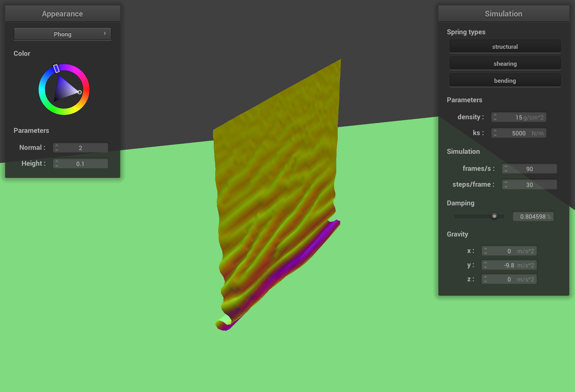This screenshot has width=575, height=392.
Task: Open the Phong shader dropdown
Action: pos(62,34)
